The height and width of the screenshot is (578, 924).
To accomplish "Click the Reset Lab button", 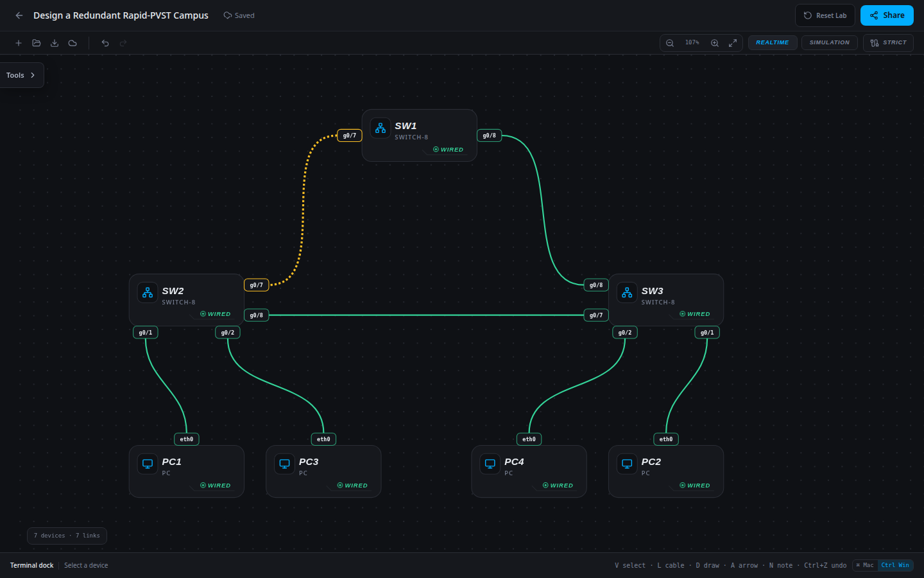I will coord(825,15).
